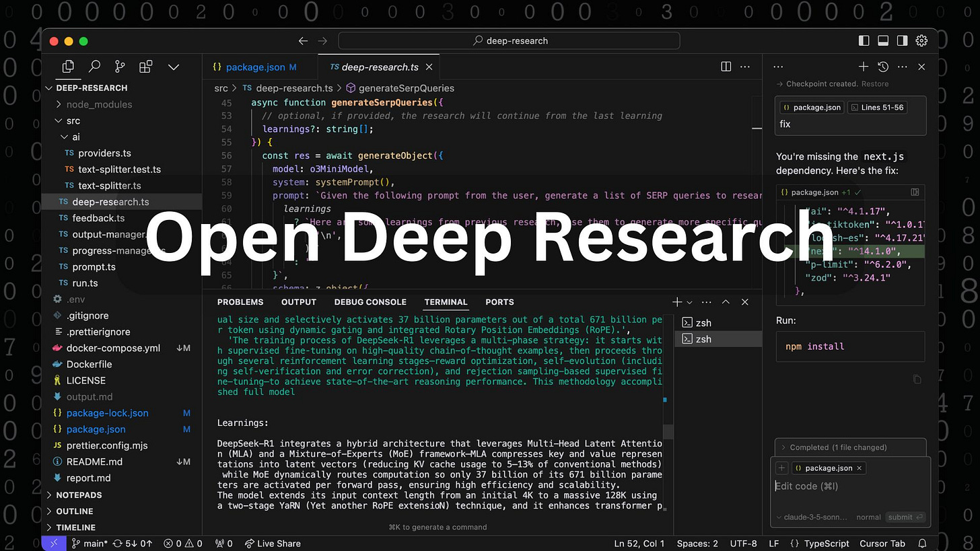Click the deep-research command search box
This screenshot has height=551, width=980.
click(509, 41)
